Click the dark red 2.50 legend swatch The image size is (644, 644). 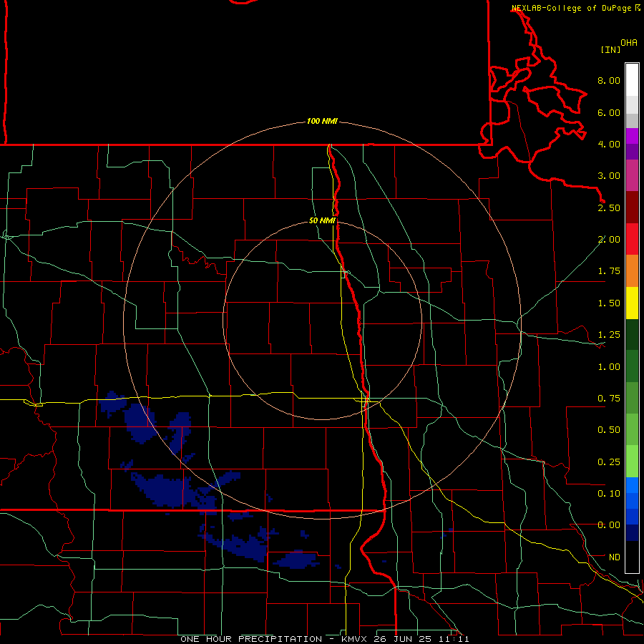[632, 208]
